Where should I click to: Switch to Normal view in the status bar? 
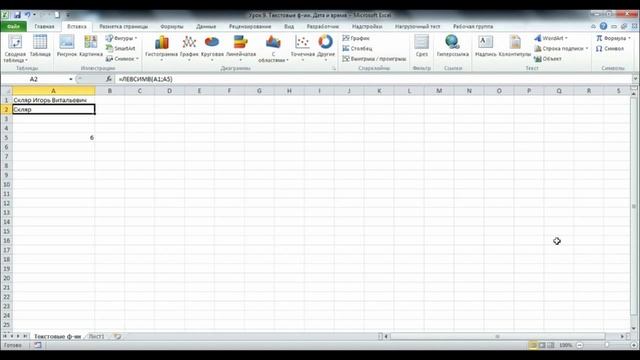(533, 345)
